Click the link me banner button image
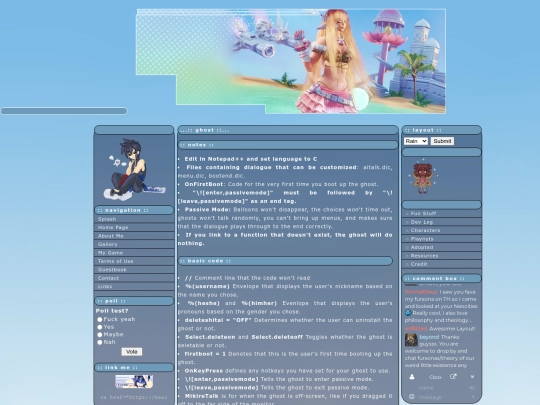 pyautogui.click(x=134, y=382)
